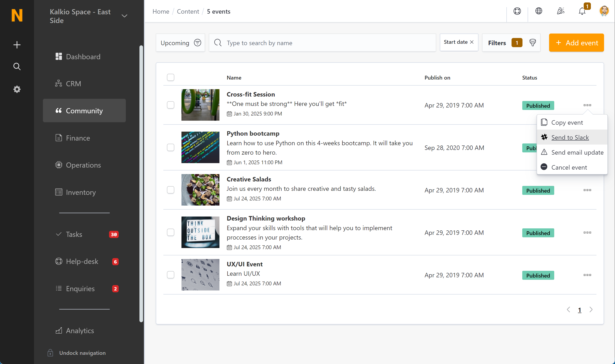Click the globe language icon

point(539,11)
